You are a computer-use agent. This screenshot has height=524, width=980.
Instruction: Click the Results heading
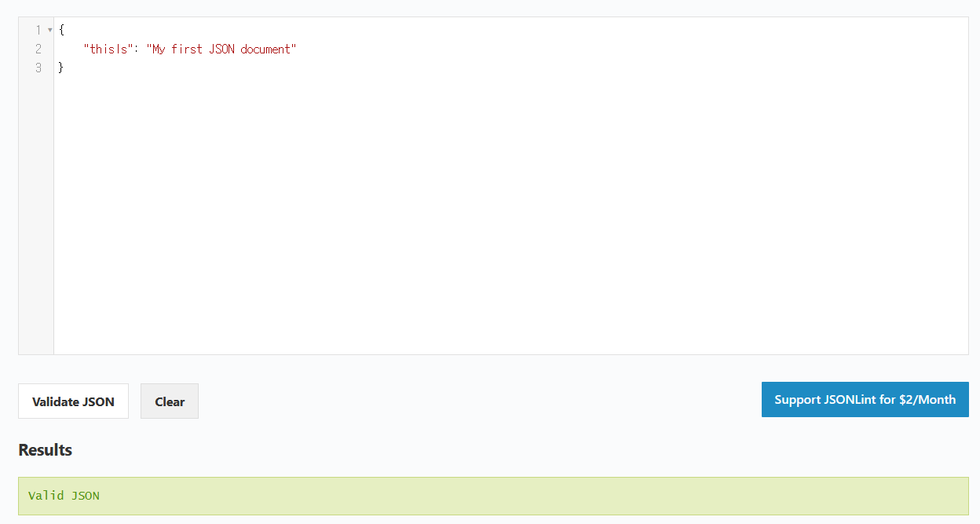point(45,450)
